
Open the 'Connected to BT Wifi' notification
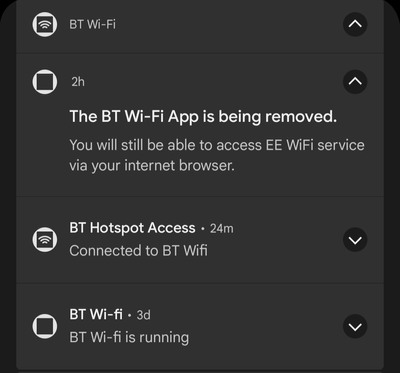click(x=138, y=251)
